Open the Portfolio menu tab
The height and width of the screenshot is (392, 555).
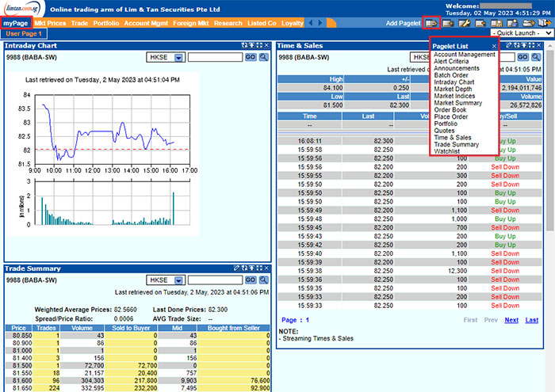click(x=106, y=23)
